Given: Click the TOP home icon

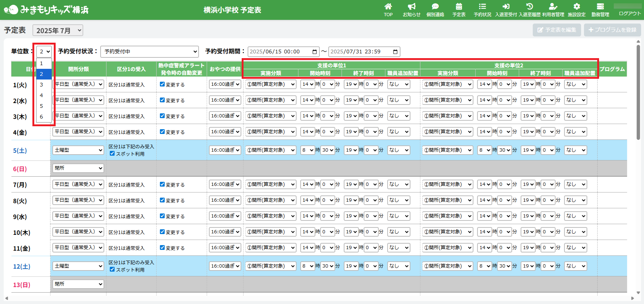Looking at the screenshot, I should coord(388,7).
